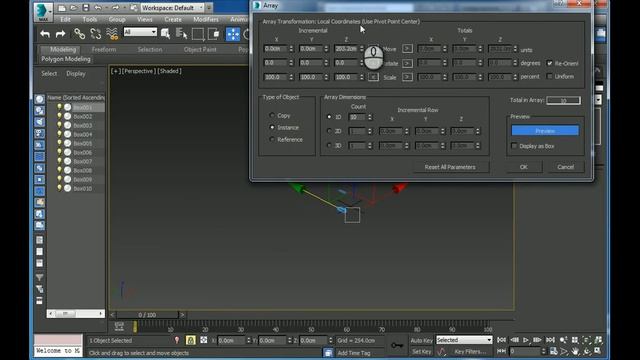Click the large Redo arrow in main toolbar

(x=60, y=34)
